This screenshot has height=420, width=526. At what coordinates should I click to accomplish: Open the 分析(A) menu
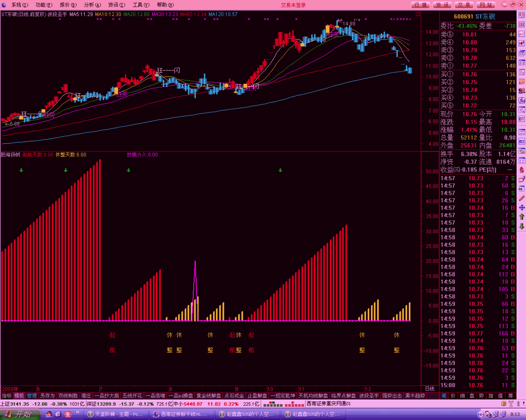[92, 5]
